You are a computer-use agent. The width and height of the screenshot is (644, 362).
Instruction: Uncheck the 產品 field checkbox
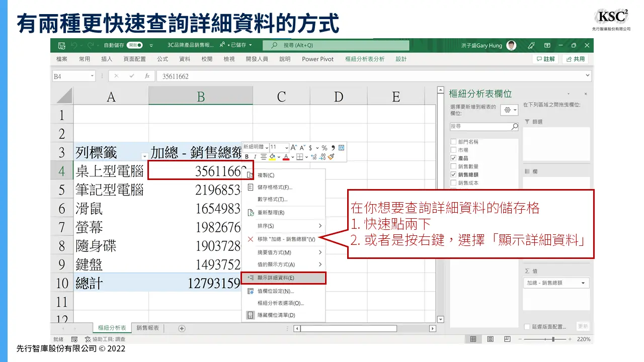(453, 158)
